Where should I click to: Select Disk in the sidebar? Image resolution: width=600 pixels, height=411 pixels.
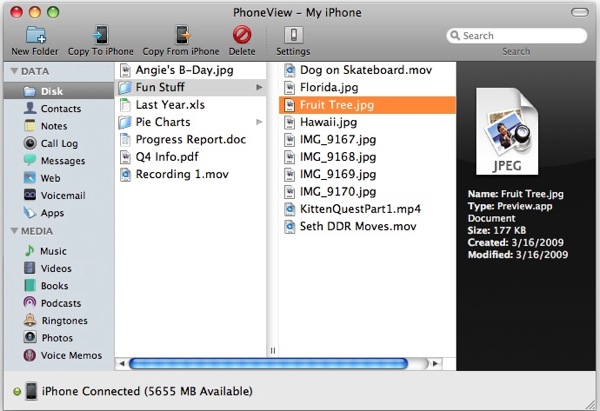click(x=59, y=91)
